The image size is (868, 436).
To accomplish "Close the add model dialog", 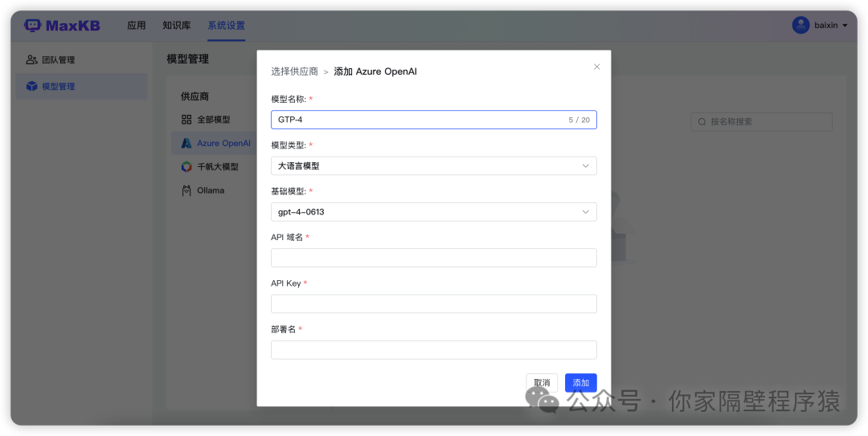I will click(x=596, y=67).
